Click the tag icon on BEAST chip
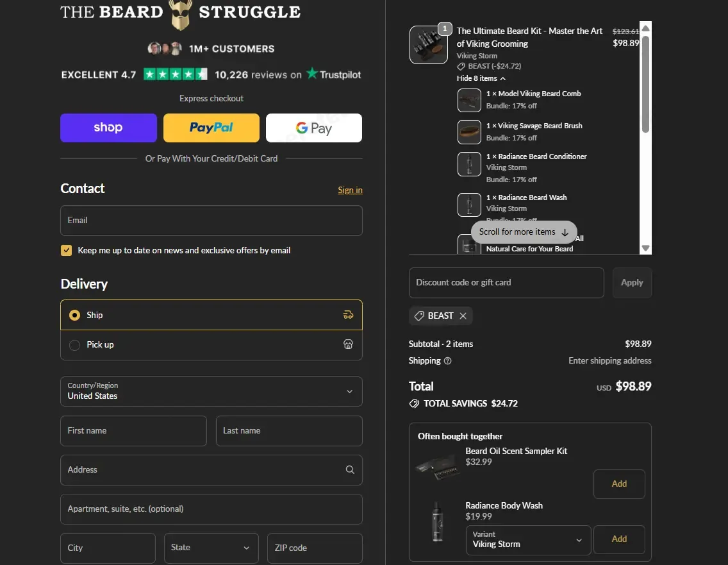This screenshot has height=565, width=728. 419,316
